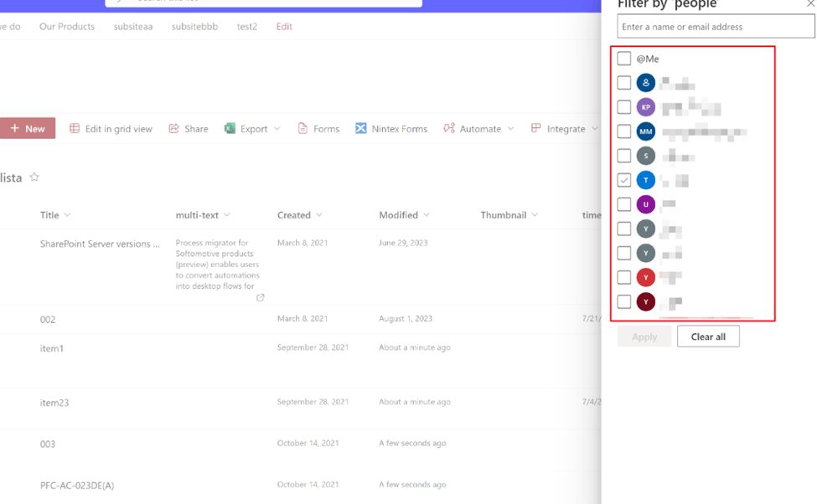Image resolution: width=817 pixels, height=504 pixels.
Task: Open the external link icon under multi-text
Action: [x=260, y=297]
